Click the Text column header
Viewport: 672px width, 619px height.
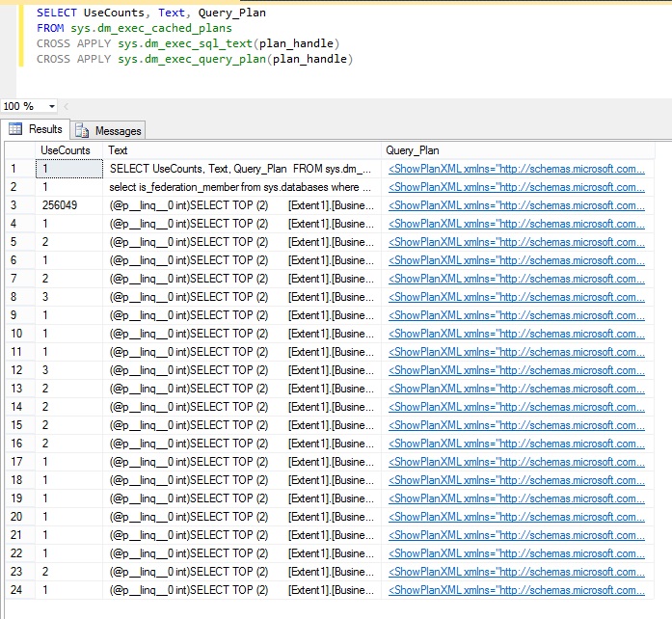click(118, 150)
